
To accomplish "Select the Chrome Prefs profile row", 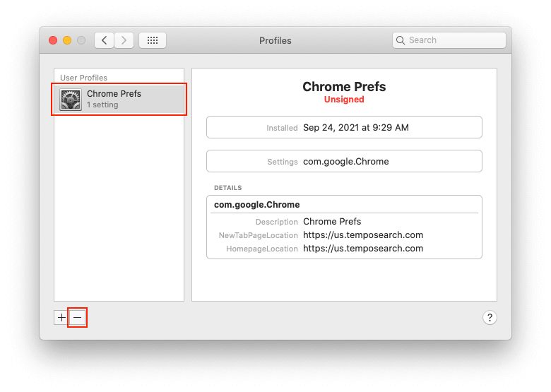I will [119, 99].
